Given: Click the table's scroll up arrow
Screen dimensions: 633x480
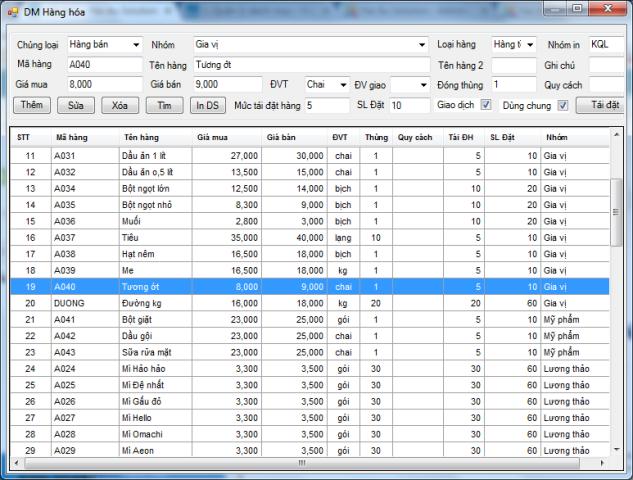Looking at the screenshot, I should pyautogui.click(x=616, y=134).
